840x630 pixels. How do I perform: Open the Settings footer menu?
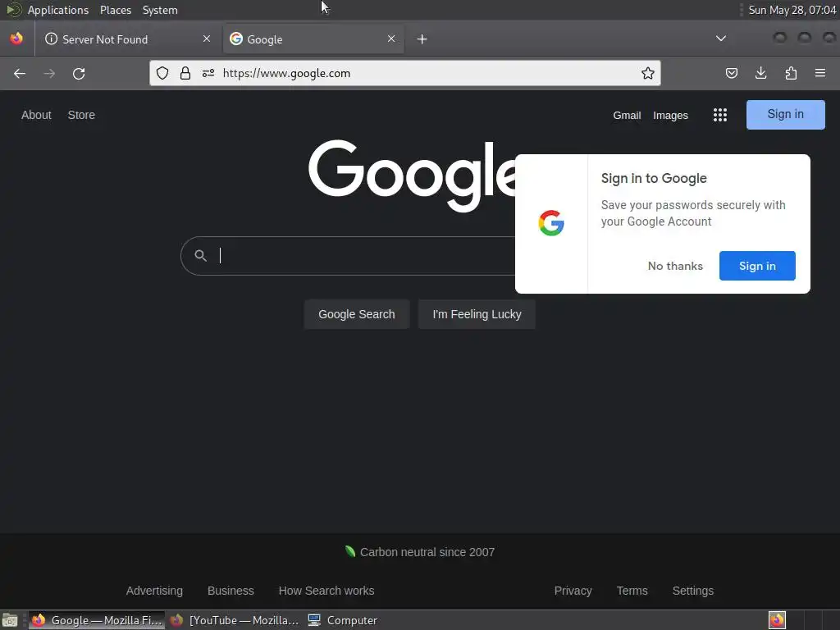692,591
